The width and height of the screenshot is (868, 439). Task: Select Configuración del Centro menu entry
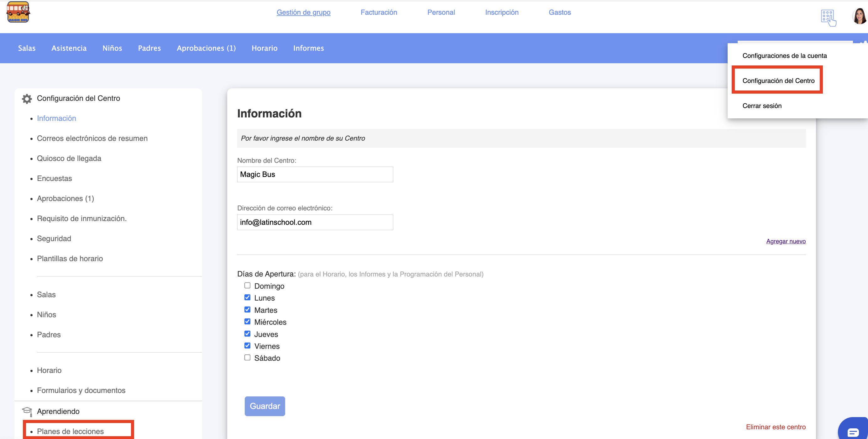tap(778, 81)
